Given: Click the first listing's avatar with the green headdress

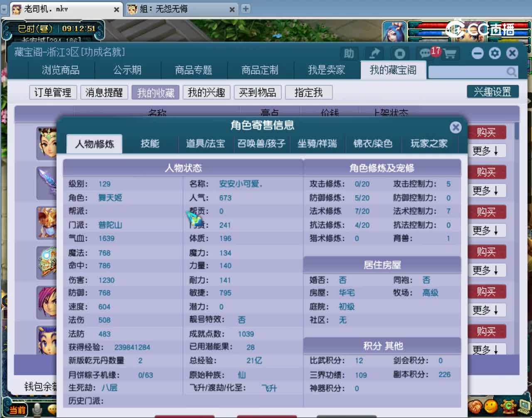Looking at the screenshot, I should coord(47,143).
